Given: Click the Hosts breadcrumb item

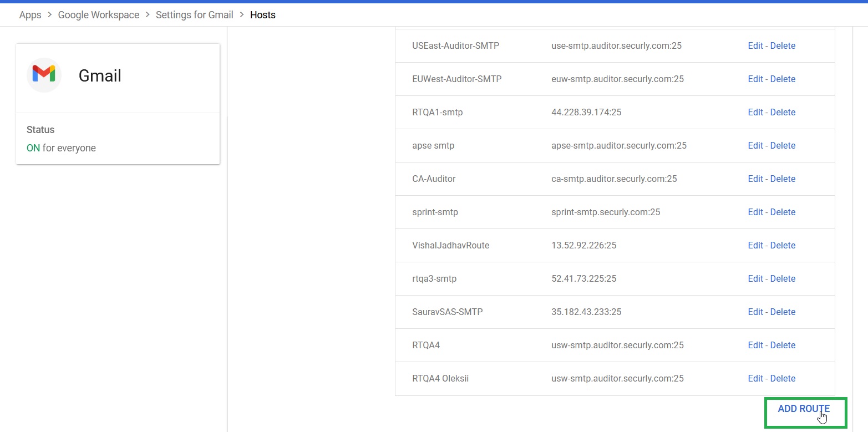Looking at the screenshot, I should pyautogui.click(x=262, y=15).
